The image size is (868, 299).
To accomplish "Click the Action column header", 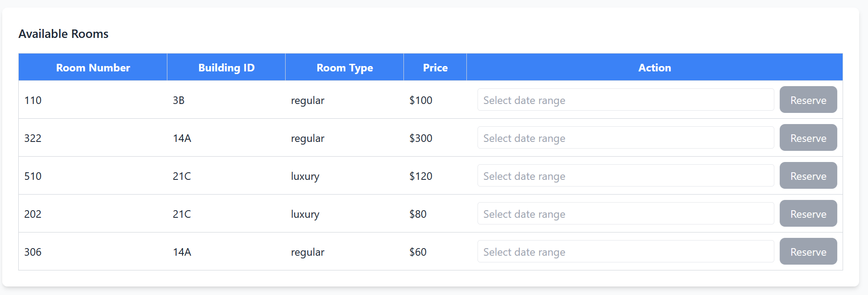I will pyautogui.click(x=654, y=68).
